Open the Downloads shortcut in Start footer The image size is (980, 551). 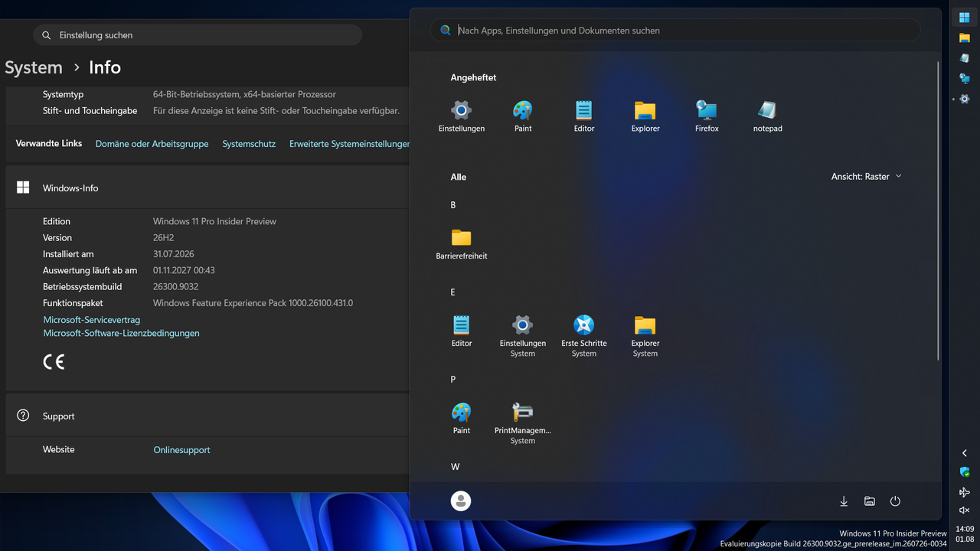click(x=844, y=501)
